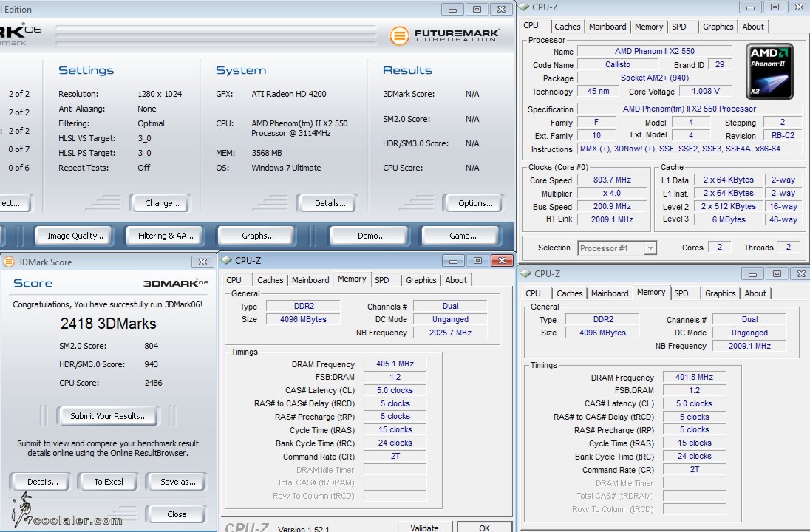The width and height of the screenshot is (810, 532).
Task: Click the Core Speed value '803.7 MHz'
Action: pyautogui.click(x=612, y=180)
